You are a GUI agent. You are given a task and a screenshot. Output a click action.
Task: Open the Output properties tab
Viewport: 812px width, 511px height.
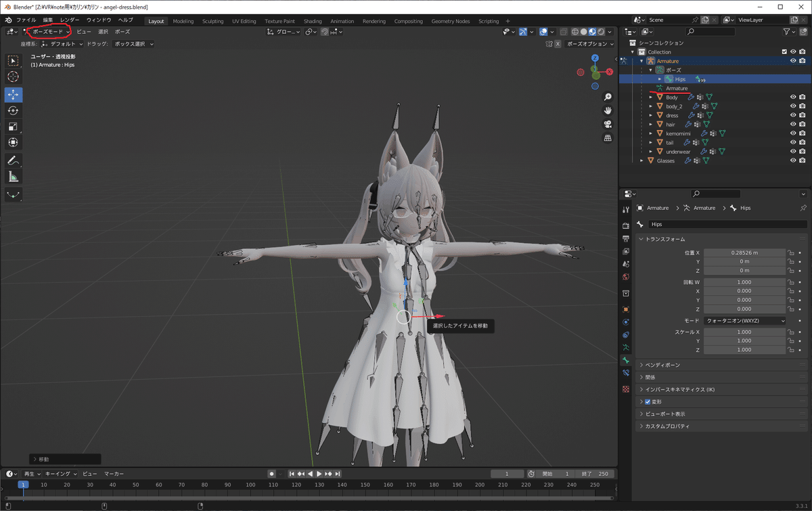coord(626,238)
